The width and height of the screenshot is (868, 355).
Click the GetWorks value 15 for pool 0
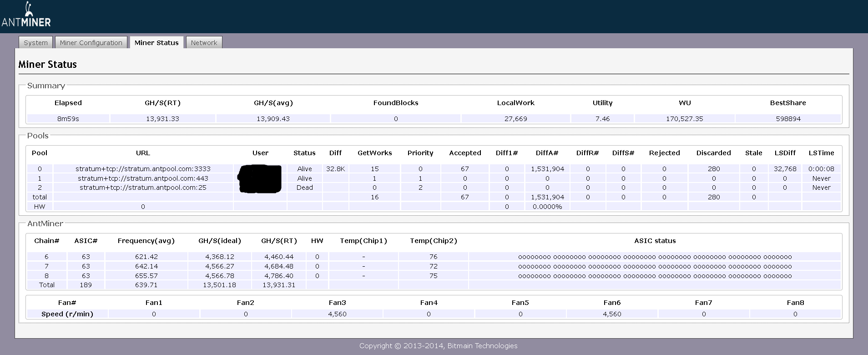click(374, 169)
